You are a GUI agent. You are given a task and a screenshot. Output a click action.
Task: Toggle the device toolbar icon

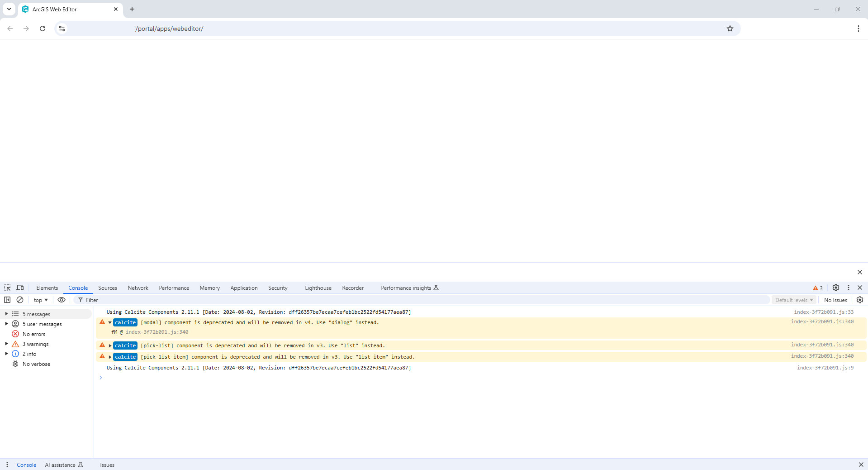20,288
